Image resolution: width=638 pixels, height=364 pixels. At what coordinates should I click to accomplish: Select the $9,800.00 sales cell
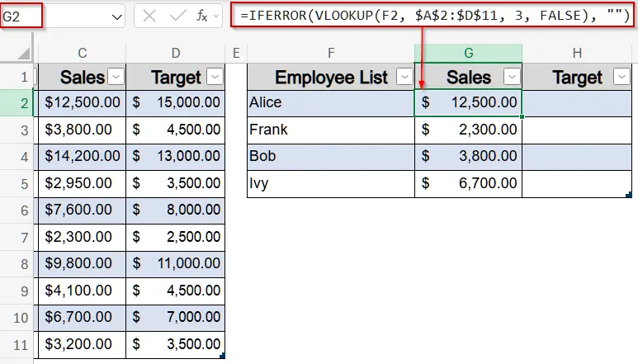coord(83,264)
